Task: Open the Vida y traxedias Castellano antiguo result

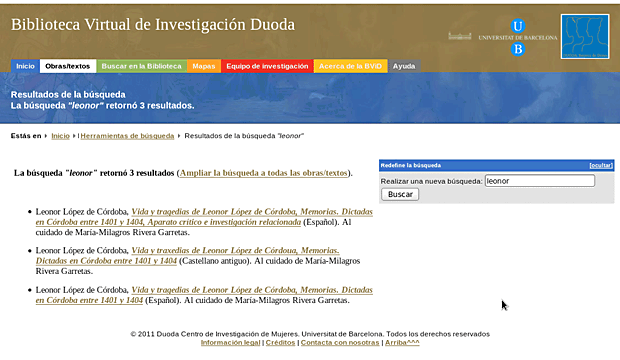Action: click(187, 256)
